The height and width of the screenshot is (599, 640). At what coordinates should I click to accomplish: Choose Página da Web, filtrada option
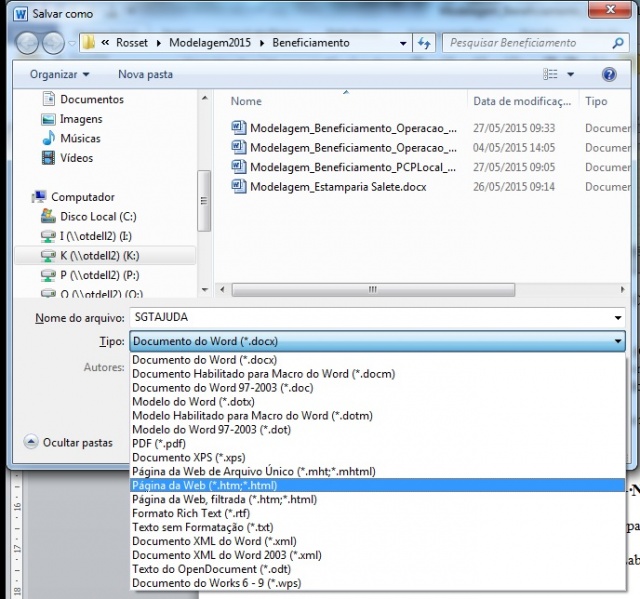tap(378, 499)
